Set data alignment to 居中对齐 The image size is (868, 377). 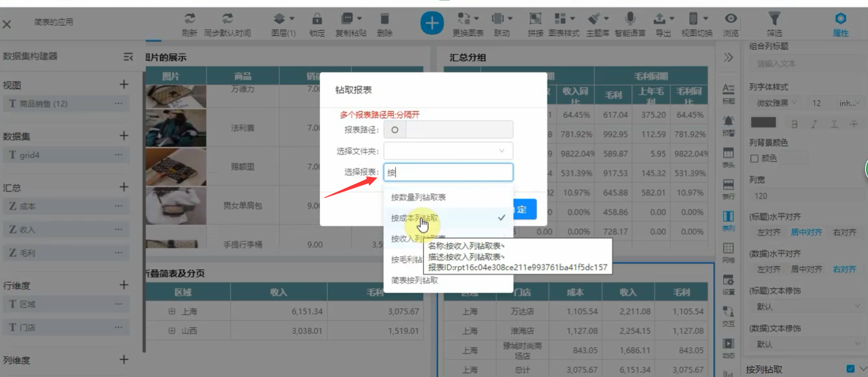point(806,269)
